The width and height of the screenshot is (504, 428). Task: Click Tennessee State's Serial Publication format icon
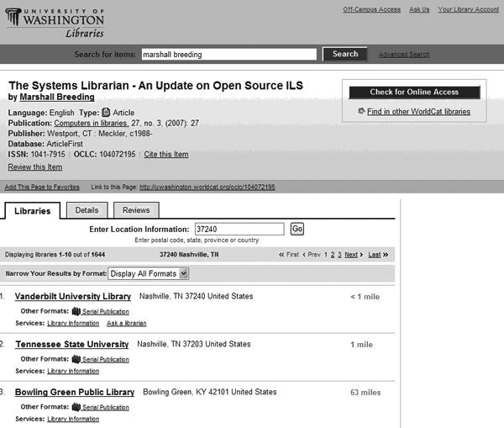(x=76, y=359)
